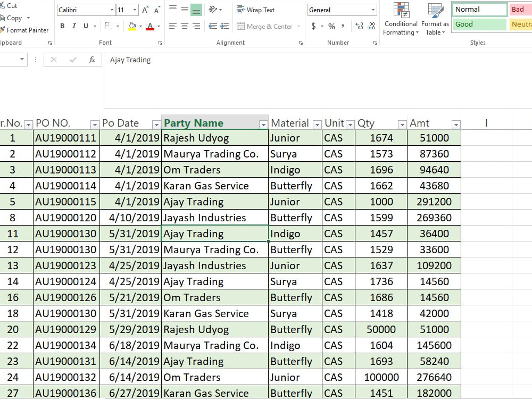Enable Wrap Text

[x=255, y=10]
